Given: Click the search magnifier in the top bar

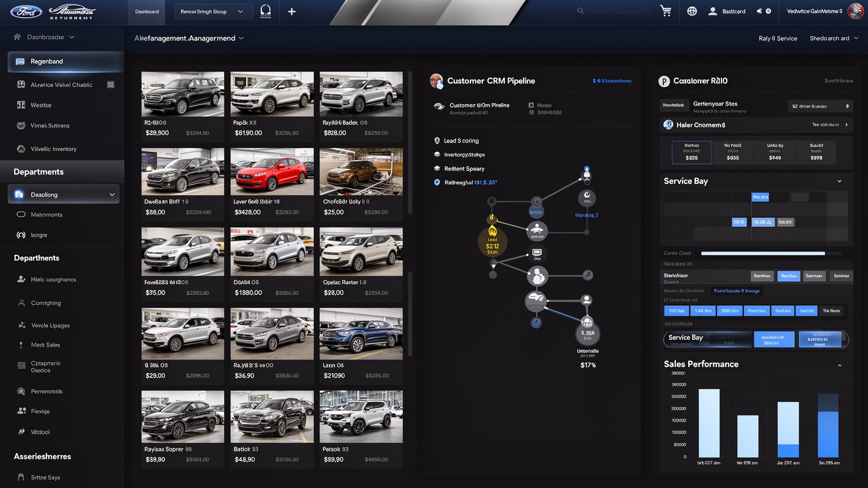Looking at the screenshot, I should 580,10.
